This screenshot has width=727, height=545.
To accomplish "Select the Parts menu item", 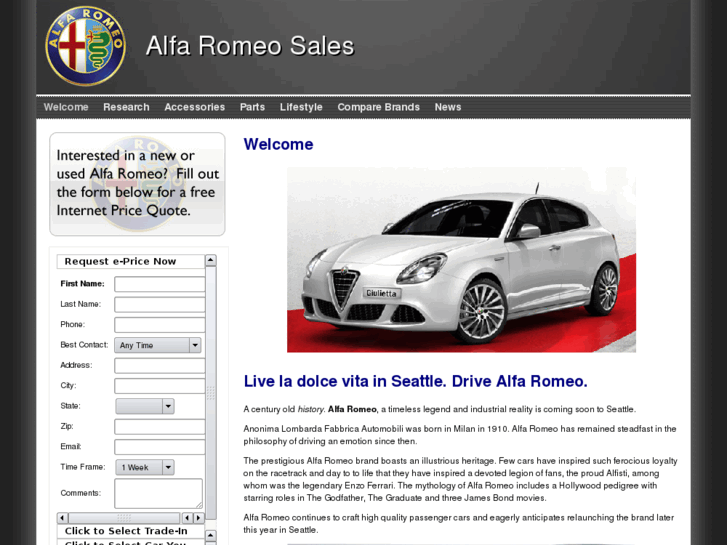I will pyautogui.click(x=252, y=107).
